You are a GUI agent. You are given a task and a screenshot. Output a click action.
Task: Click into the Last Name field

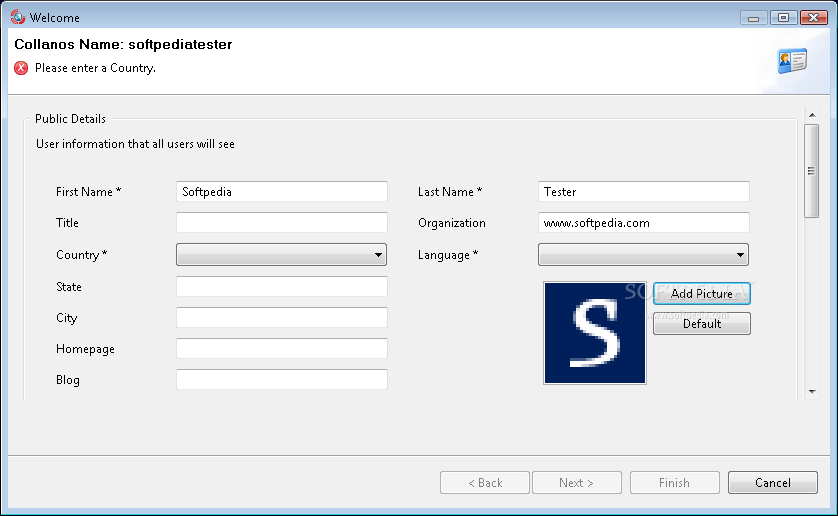click(643, 191)
